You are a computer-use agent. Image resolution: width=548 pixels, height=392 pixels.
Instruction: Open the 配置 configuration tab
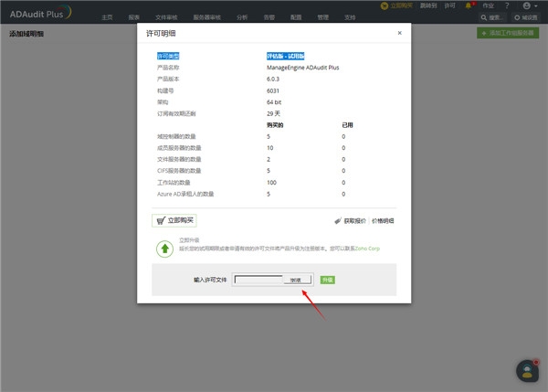click(296, 17)
